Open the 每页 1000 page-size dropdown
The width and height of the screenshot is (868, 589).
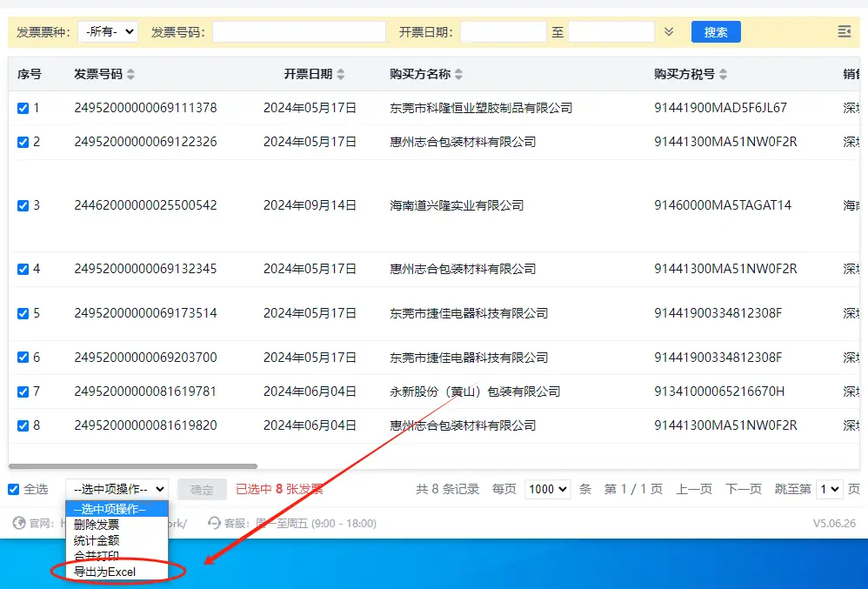pos(547,489)
